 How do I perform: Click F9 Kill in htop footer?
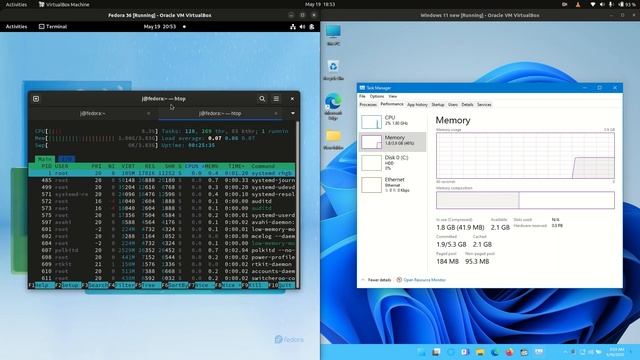[x=255, y=285]
